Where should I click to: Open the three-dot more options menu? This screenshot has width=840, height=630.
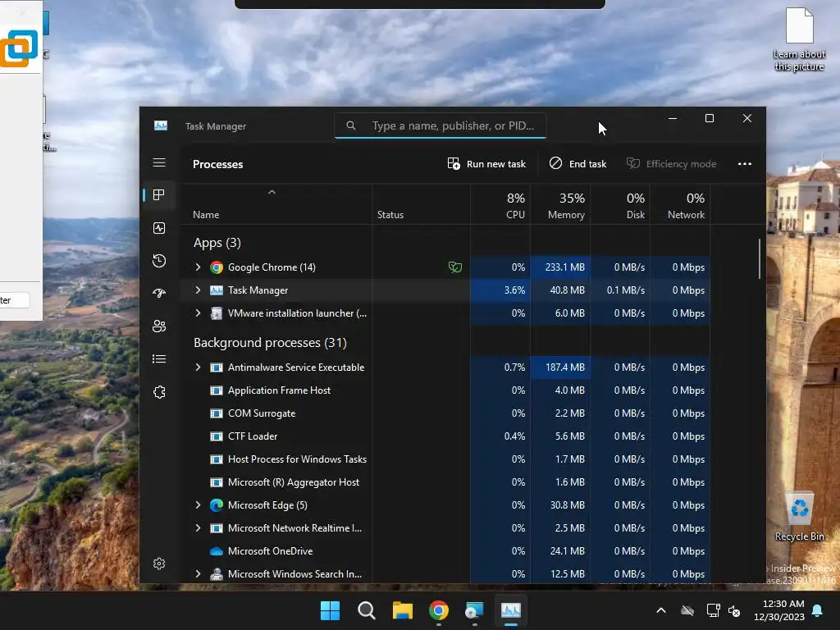coord(745,164)
